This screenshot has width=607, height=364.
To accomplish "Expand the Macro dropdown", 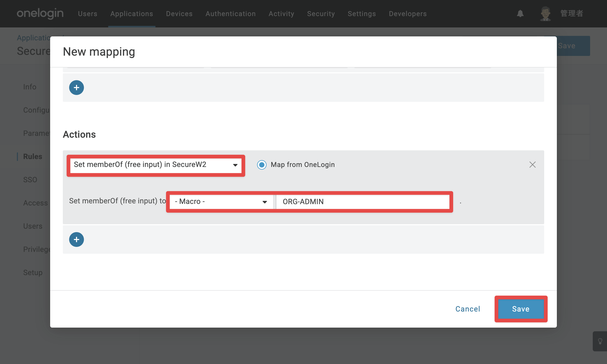I will (x=221, y=202).
